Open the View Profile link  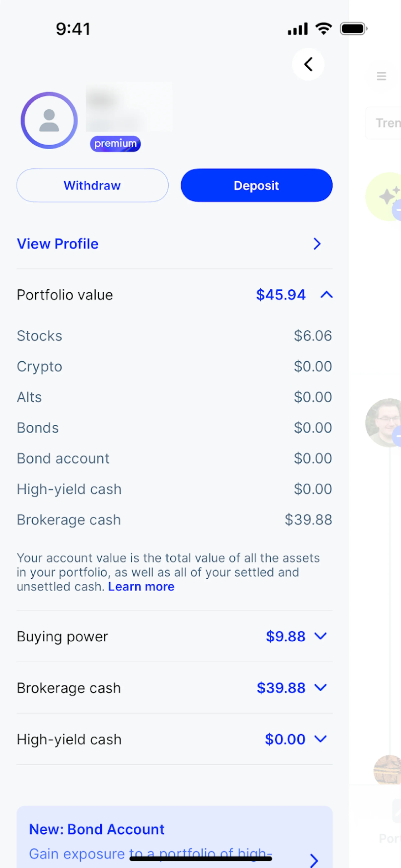coord(58,244)
